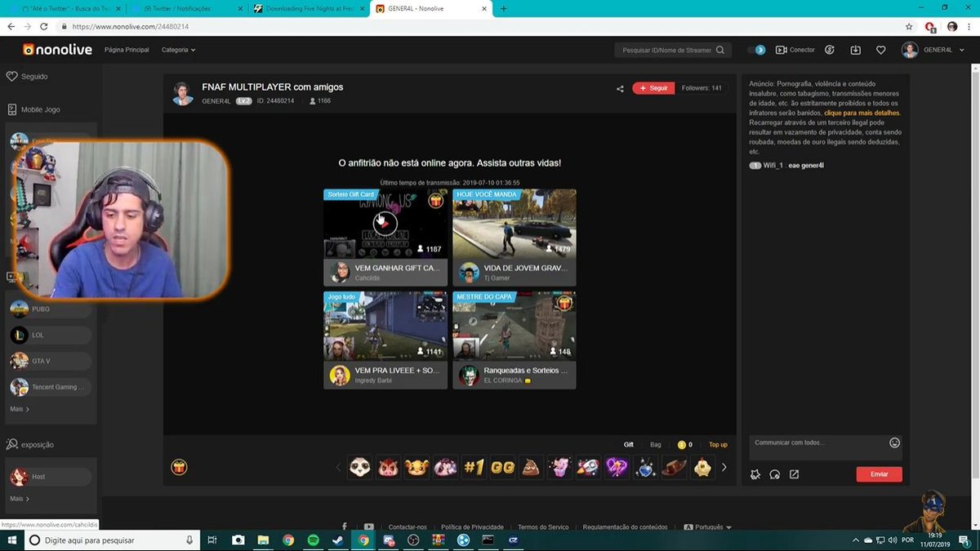Click the Enviar chat button

879,473
